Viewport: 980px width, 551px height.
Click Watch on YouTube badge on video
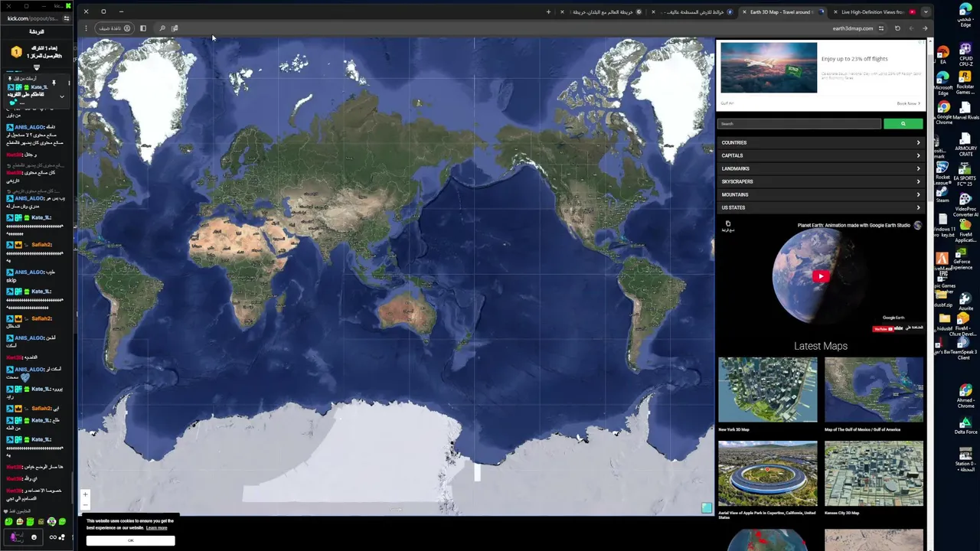898,328
